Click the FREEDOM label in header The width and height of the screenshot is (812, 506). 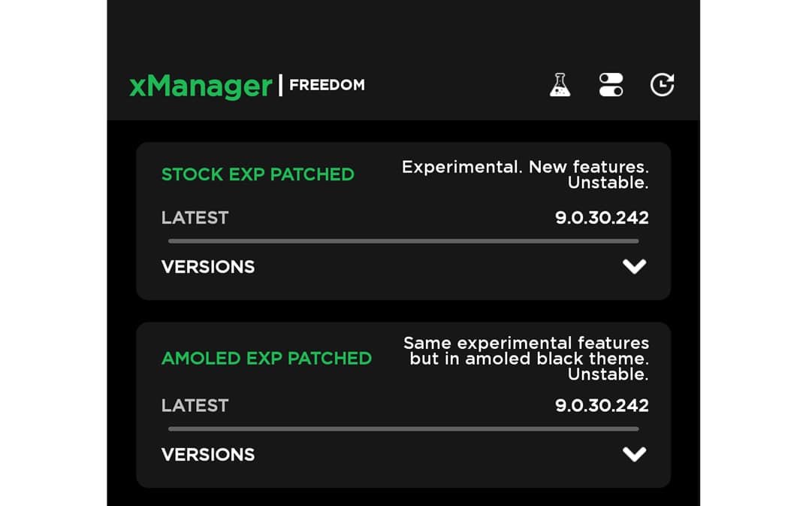327,85
